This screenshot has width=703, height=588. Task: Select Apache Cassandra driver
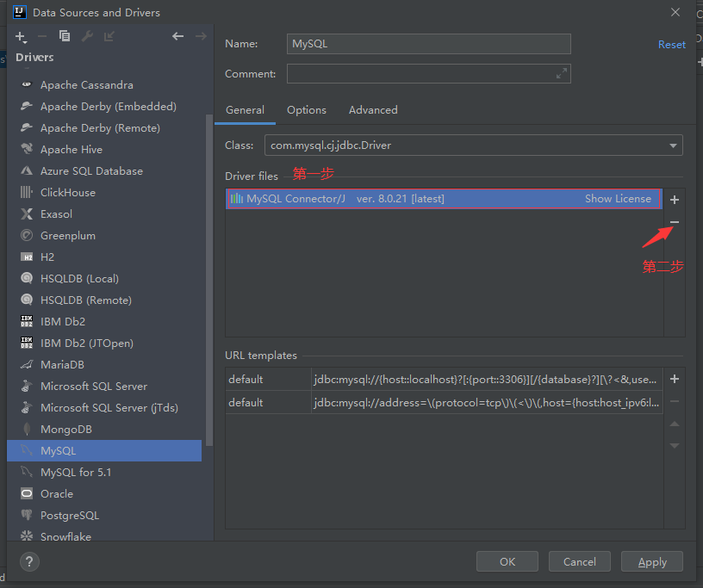coord(104,84)
